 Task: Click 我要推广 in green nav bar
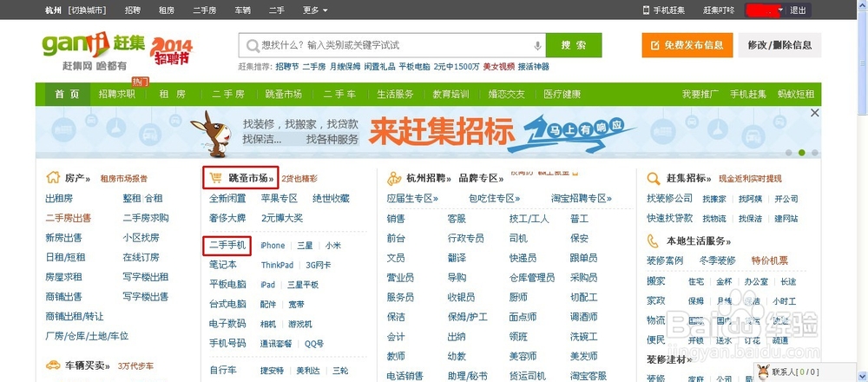tap(700, 94)
